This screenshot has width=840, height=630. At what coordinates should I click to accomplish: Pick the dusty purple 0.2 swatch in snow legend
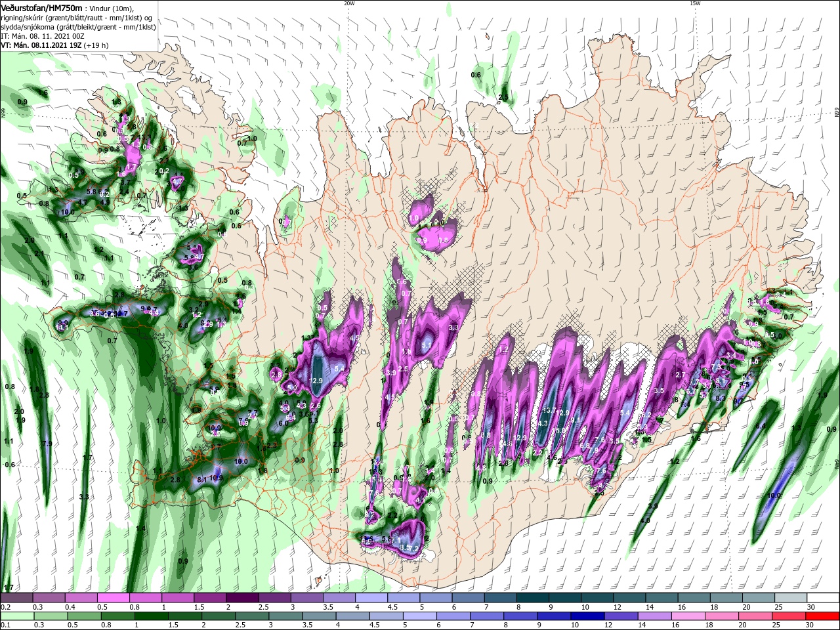point(17,597)
